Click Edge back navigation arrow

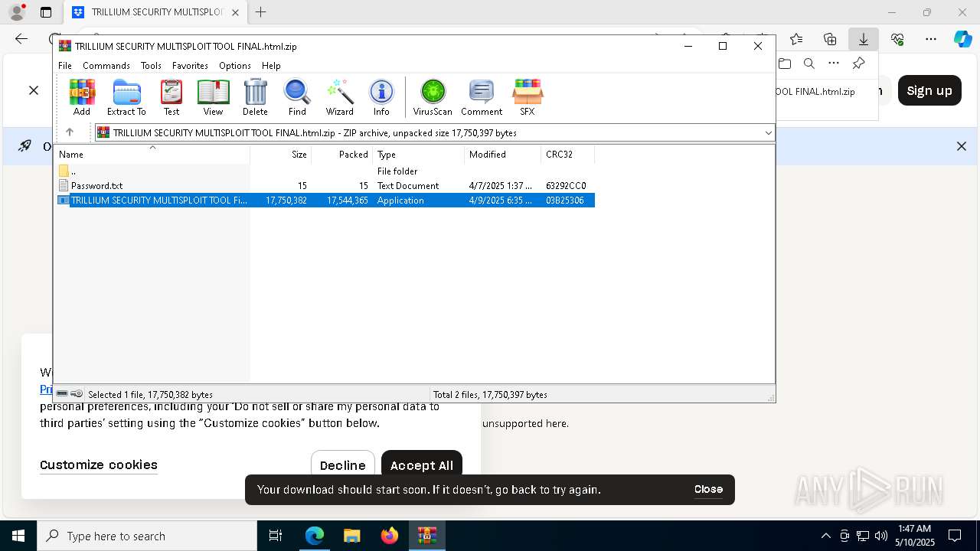(21, 39)
